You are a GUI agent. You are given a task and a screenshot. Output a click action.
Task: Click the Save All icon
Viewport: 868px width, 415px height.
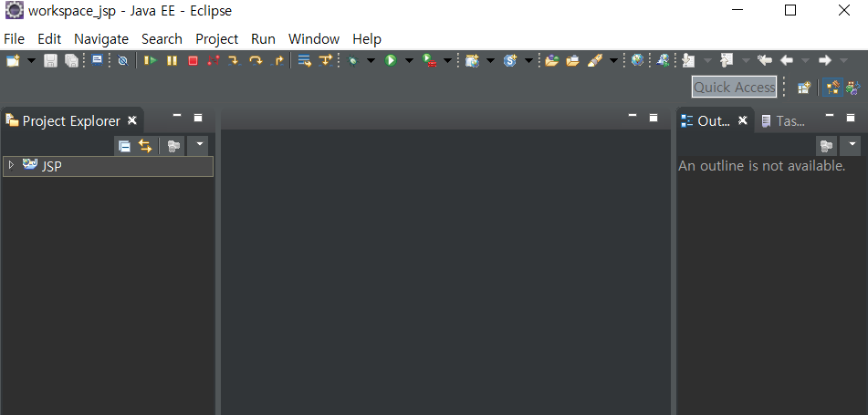(71, 60)
